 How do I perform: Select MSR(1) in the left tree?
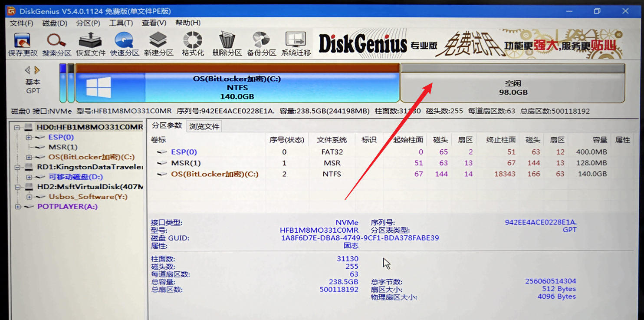point(63,147)
